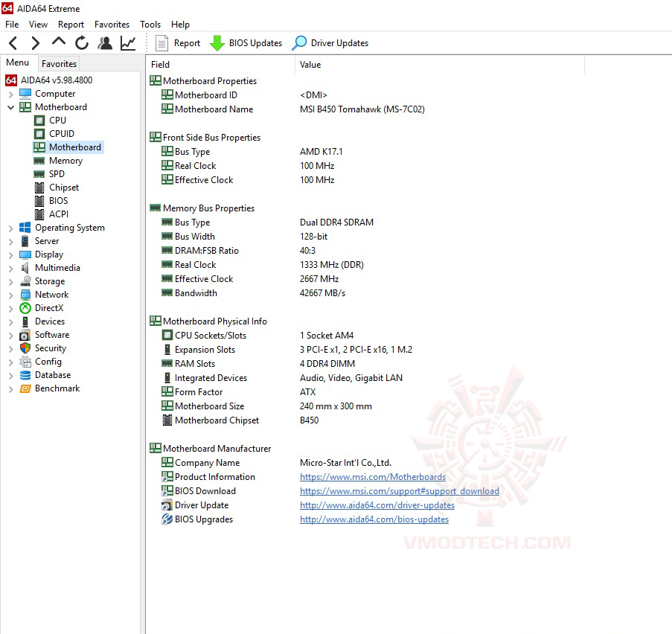Expand the Server tree node
The width and height of the screenshot is (672, 634).
(x=10, y=242)
